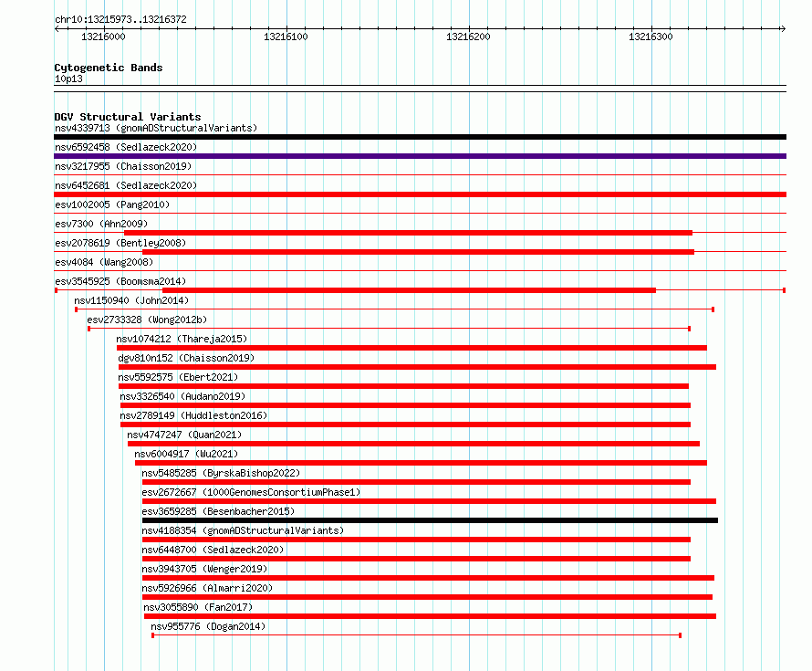Select the purple nsv6592458 Sedlazeck2020 bar

[420, 156]
